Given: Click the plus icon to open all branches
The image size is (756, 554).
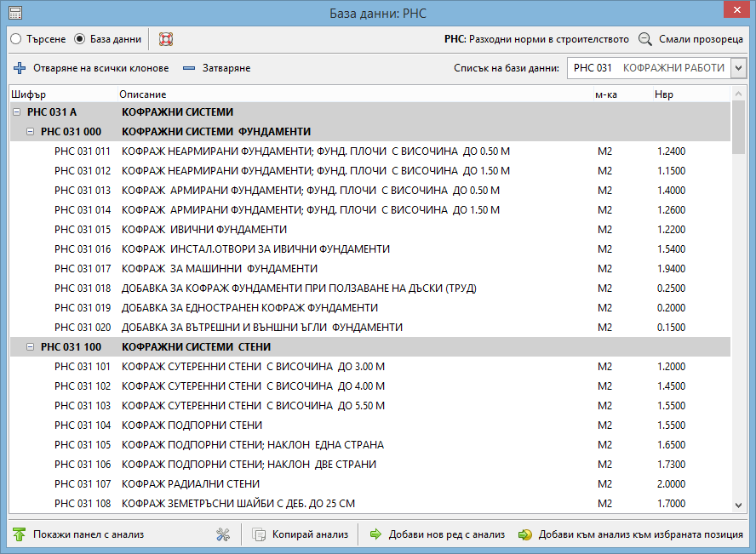Looking at the screenshot, I should (x=20, y=68).
